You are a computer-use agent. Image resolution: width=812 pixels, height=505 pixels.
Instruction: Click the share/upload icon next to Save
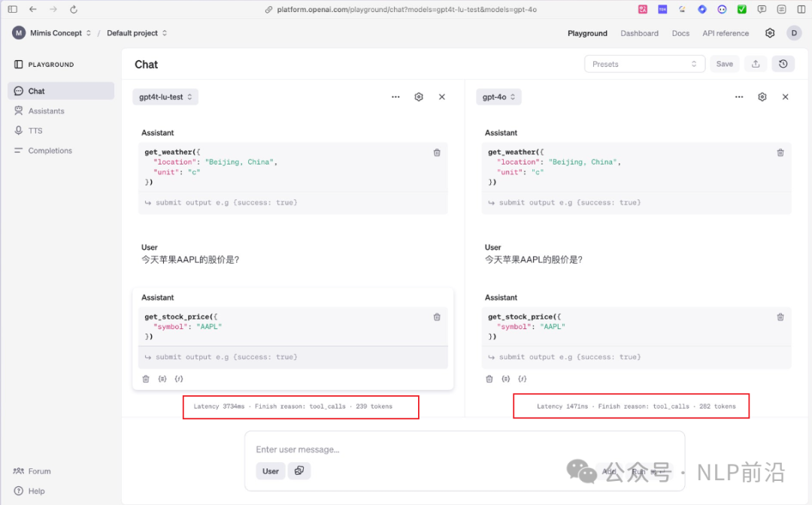pos(756,64)
